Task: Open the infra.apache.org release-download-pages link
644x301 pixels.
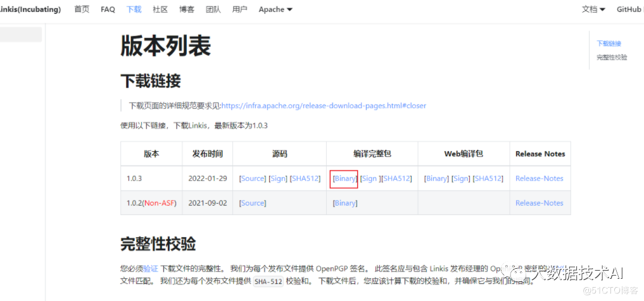Action: (x=324, y=106)
